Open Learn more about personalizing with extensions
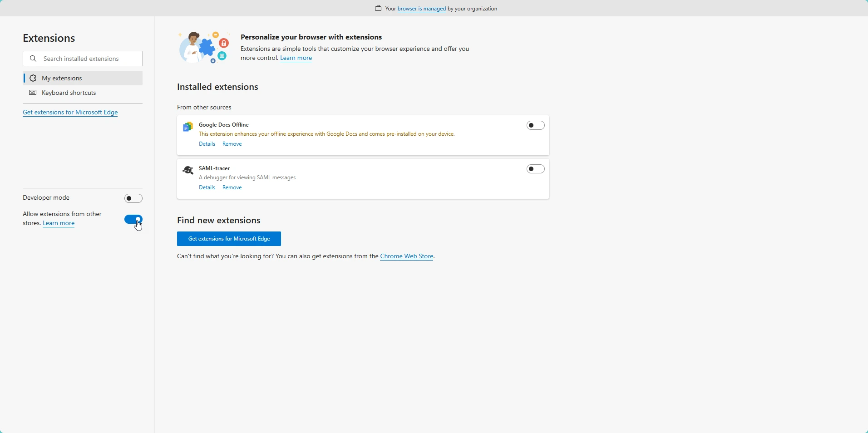This screenshot has height=433, width=868. 296,59
